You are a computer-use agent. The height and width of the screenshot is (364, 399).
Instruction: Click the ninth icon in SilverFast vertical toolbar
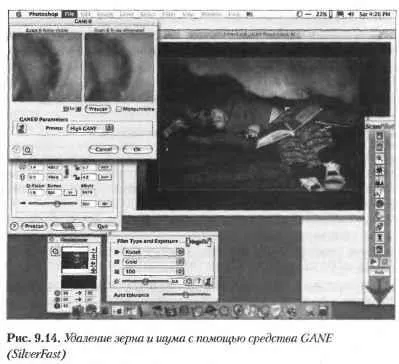(380, 227)
